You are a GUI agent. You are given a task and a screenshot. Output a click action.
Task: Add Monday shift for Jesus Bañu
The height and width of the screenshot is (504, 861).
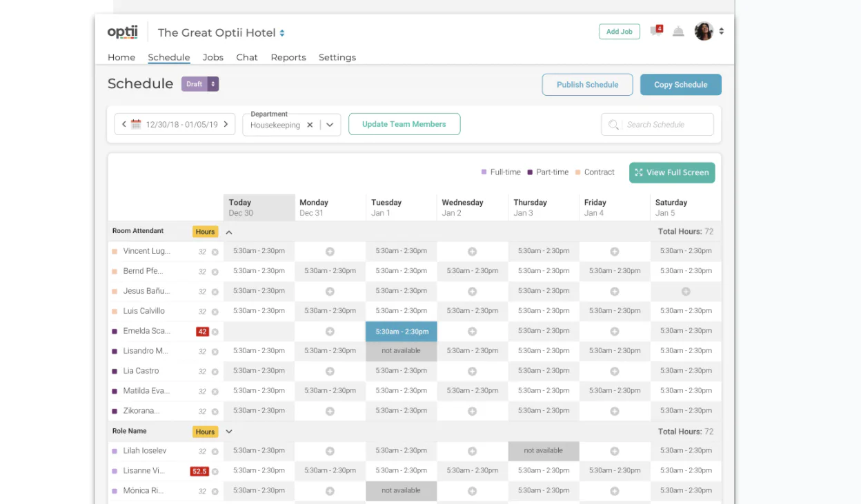tap(330, 292)
